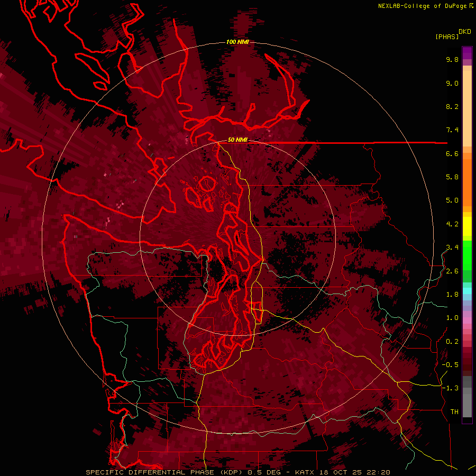Click the -0.5 value on color scale
476x476 pixels.
(450, 365)
